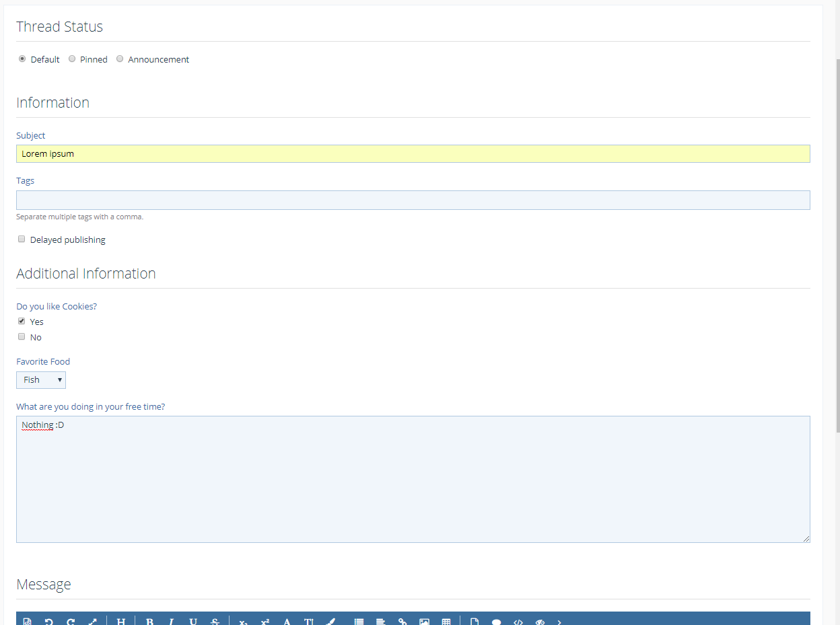Insert a link using the toolbar
This screenshot has height=625, width=840.
[403, 622]
